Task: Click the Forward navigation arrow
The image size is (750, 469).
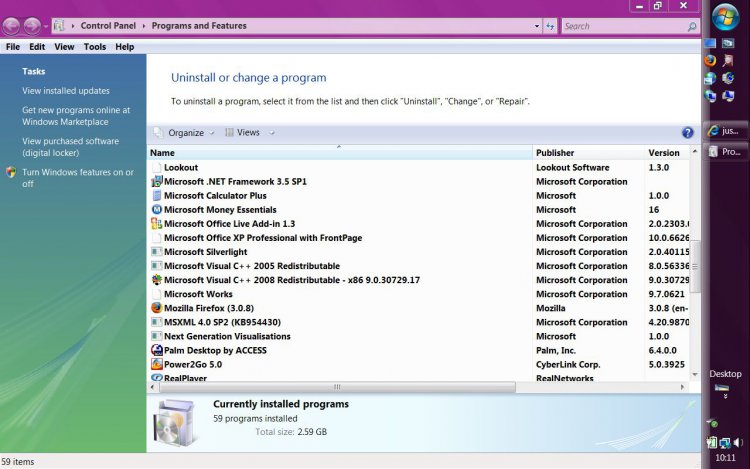Action: click(x=32, y=26)
